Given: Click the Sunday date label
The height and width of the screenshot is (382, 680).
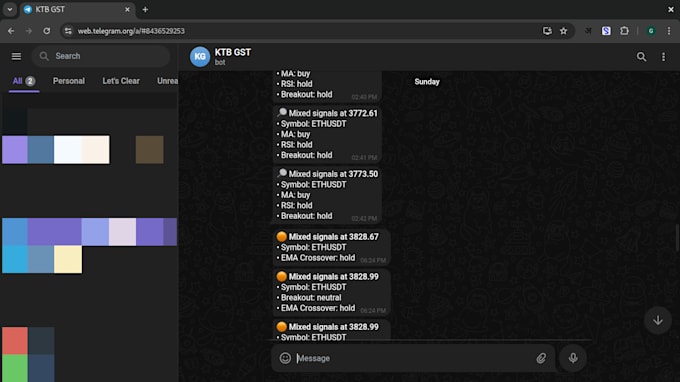Looking at the screenshot, I should 427,82.
